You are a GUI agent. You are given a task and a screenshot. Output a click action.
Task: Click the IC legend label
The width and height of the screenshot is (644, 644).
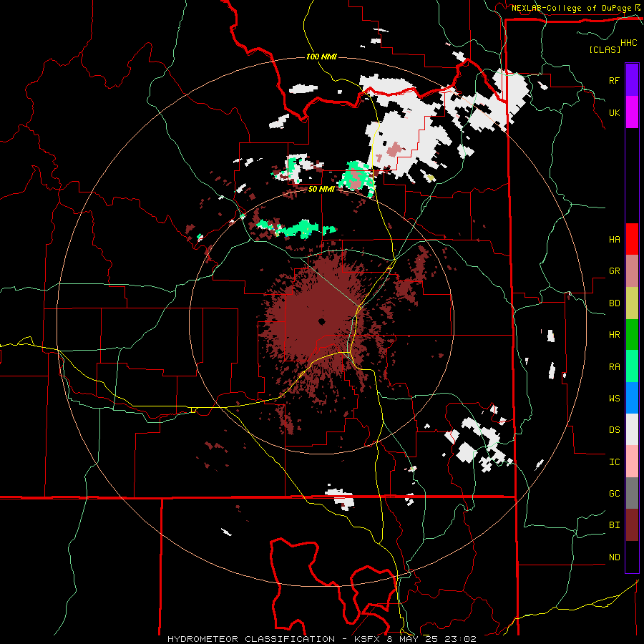point(614,462)
